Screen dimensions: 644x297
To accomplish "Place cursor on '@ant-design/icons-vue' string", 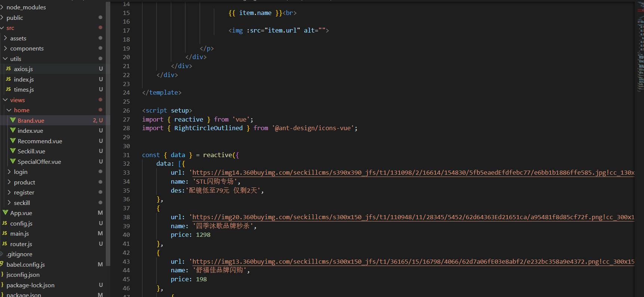I will [313, 128].
